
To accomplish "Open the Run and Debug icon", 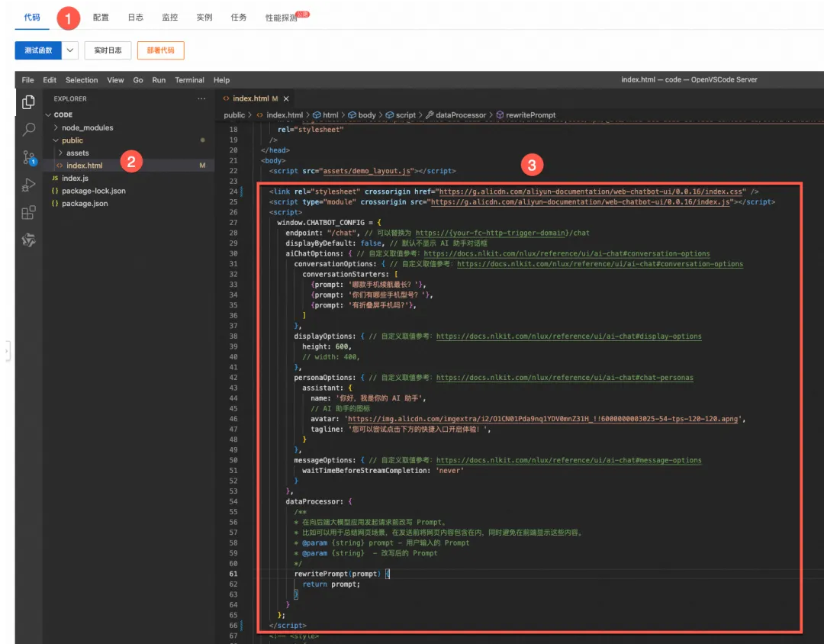I will point(28,185).
